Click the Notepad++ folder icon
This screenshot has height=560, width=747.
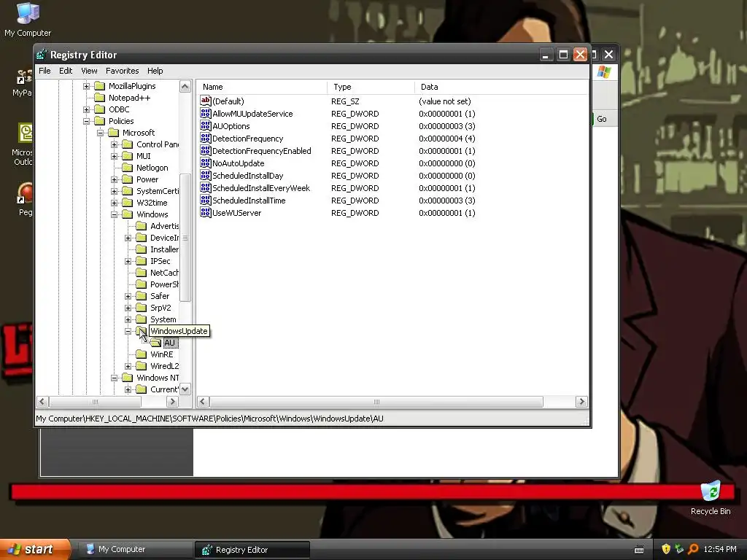pyautogui.click(x=99, y=98)
